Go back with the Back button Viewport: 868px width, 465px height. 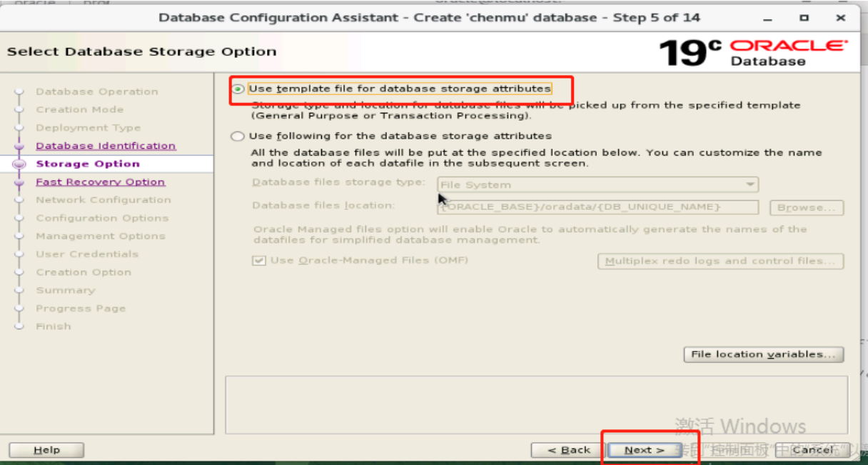[x=569, y=450]
